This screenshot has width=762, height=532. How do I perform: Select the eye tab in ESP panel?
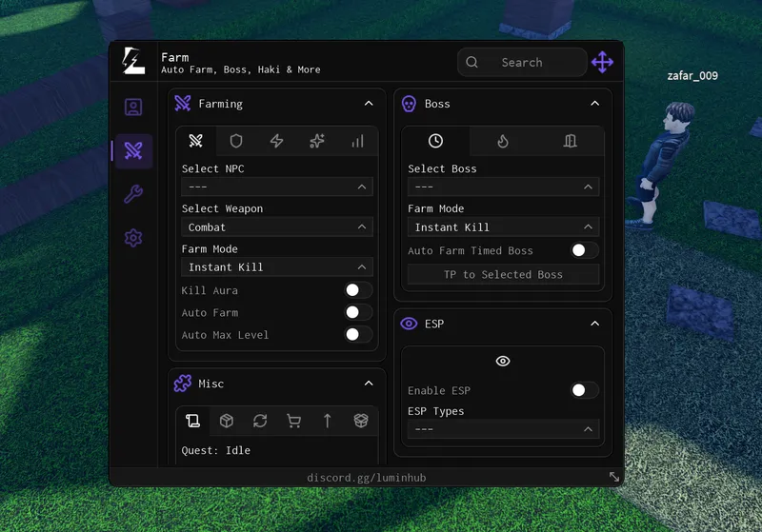point(503,361)
